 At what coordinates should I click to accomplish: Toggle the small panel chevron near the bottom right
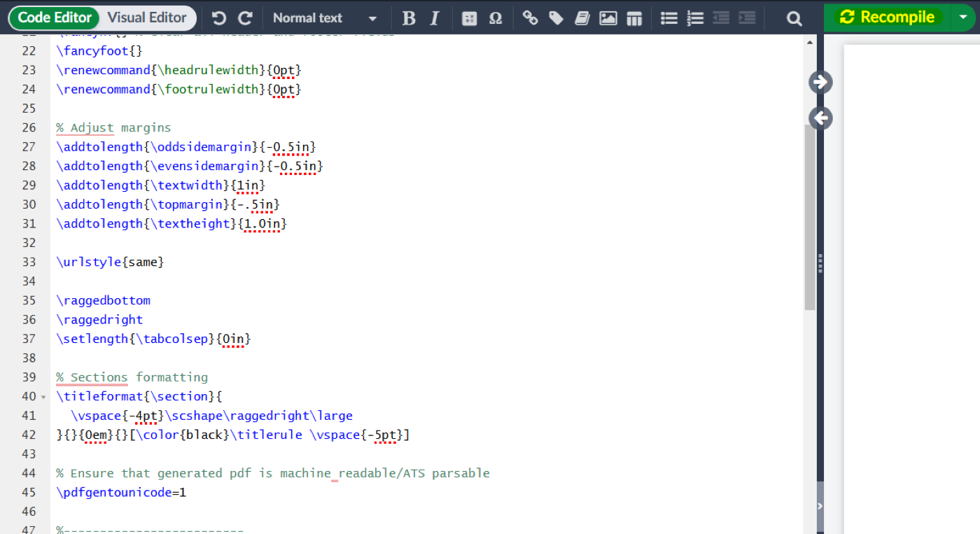(820, 506)
